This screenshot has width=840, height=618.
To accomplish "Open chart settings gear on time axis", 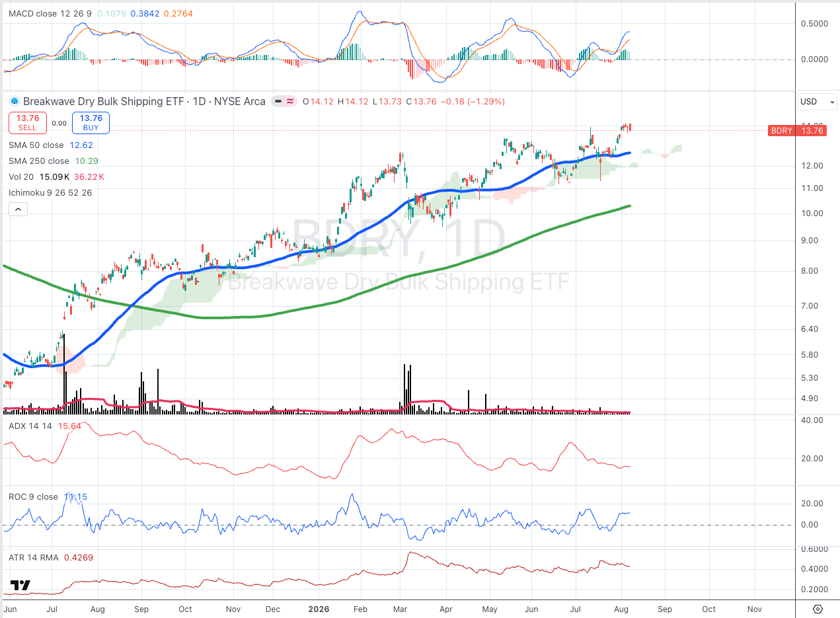I will (x=818, y=609).
